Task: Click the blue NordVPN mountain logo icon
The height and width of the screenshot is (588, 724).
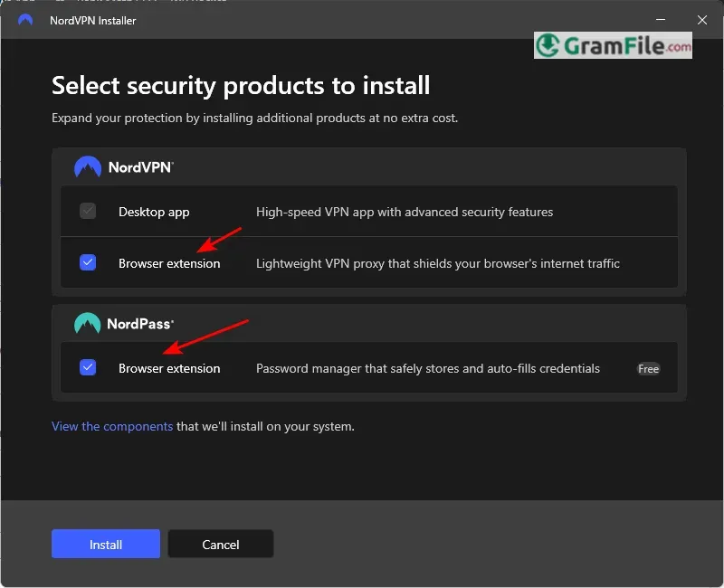Action: (x=88, y=166)
